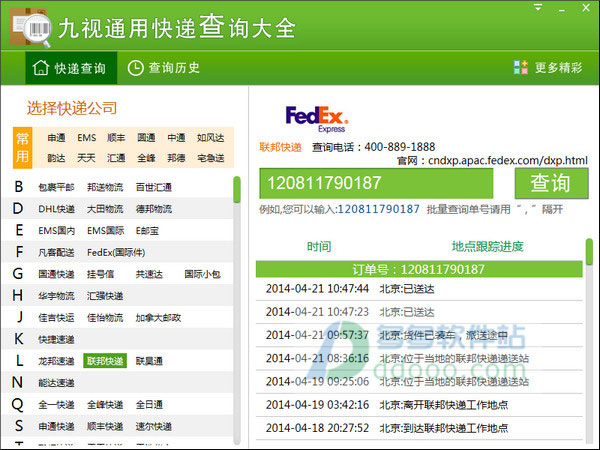The height and width of the screenshot is (450, 600).
Task: Select 圆通 in common couriers
Action: coord(146,138)
